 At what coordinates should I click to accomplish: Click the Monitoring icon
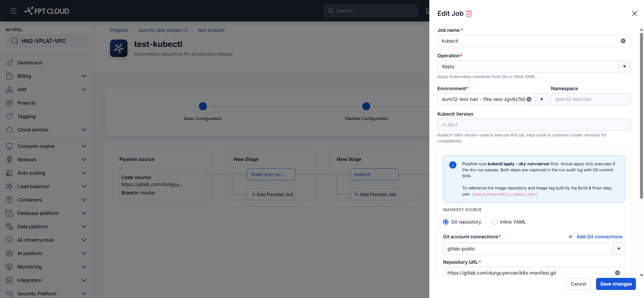point(9,267)
